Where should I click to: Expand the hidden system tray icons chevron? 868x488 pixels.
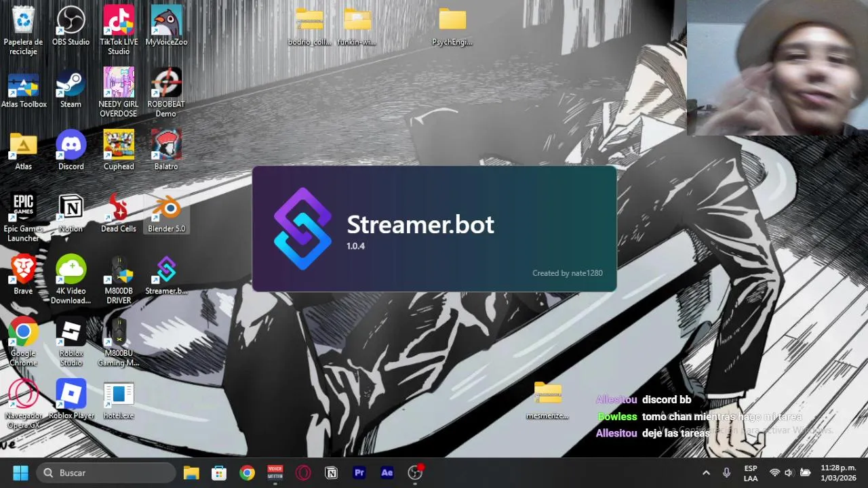(706, 472)
